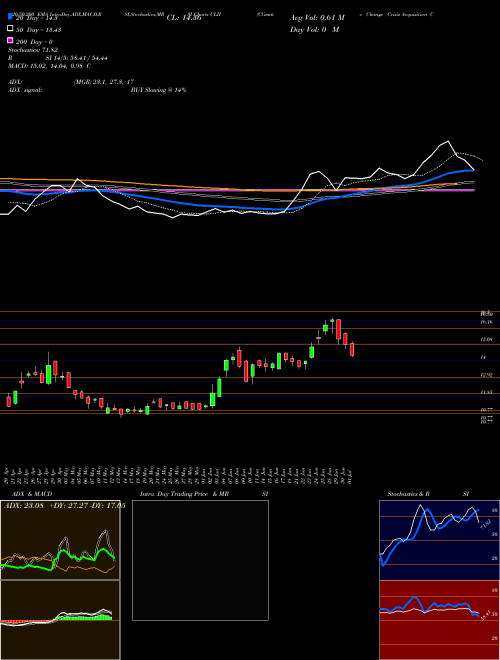The image size is (500, 660).
Task: Click the blue 20 Day EMA legend swatch
Action: tap(11, 17)
